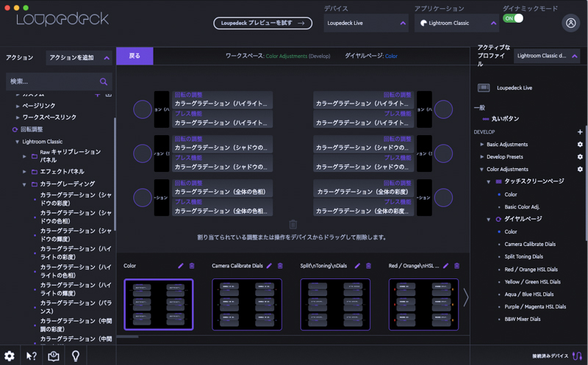Click the 戻る back button
The height and width of the screenshot is (365, 588).
click(135, 56)
